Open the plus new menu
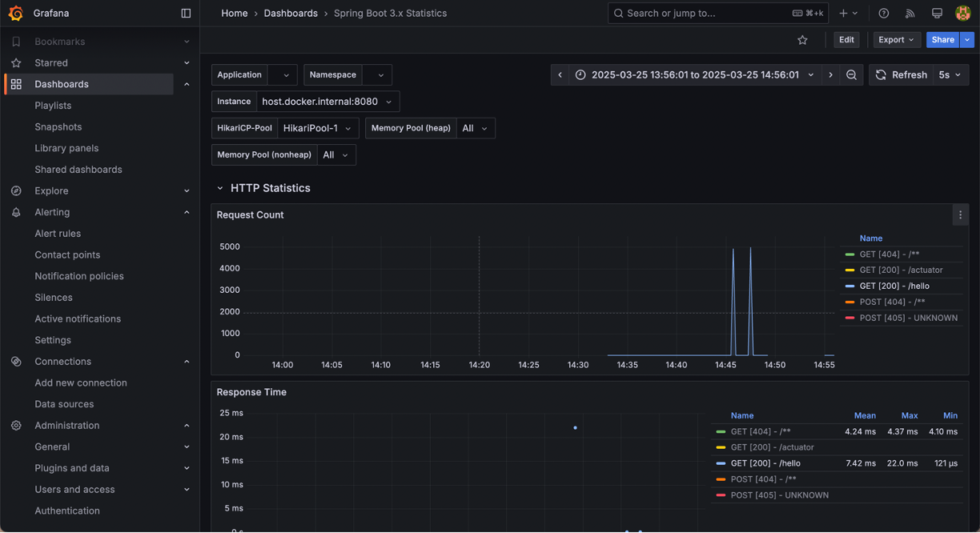Screen dimensions: 980x533 848,13
